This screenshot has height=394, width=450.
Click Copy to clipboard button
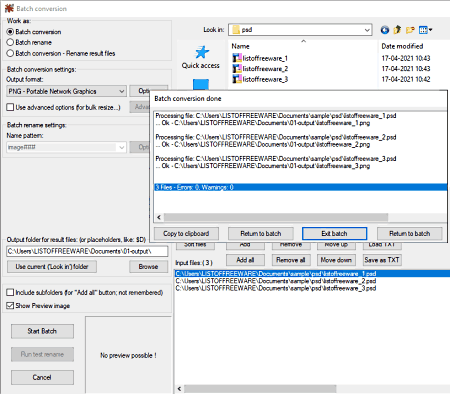186,233
